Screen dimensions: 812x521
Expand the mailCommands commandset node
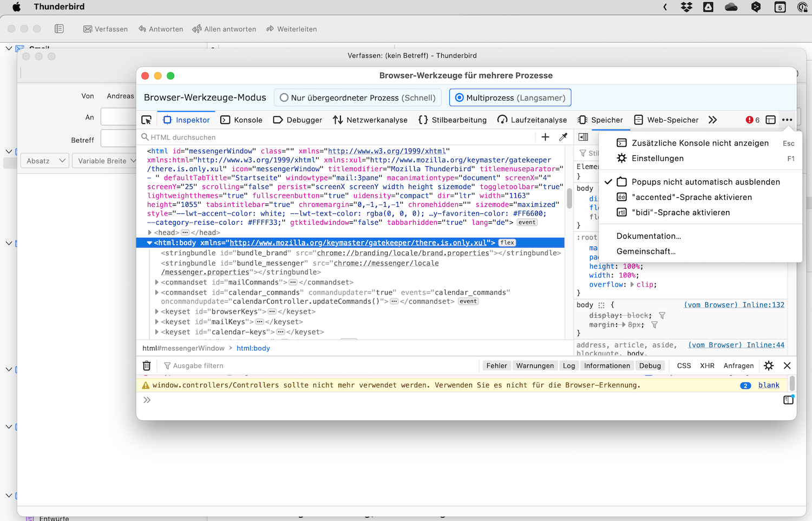157,282
